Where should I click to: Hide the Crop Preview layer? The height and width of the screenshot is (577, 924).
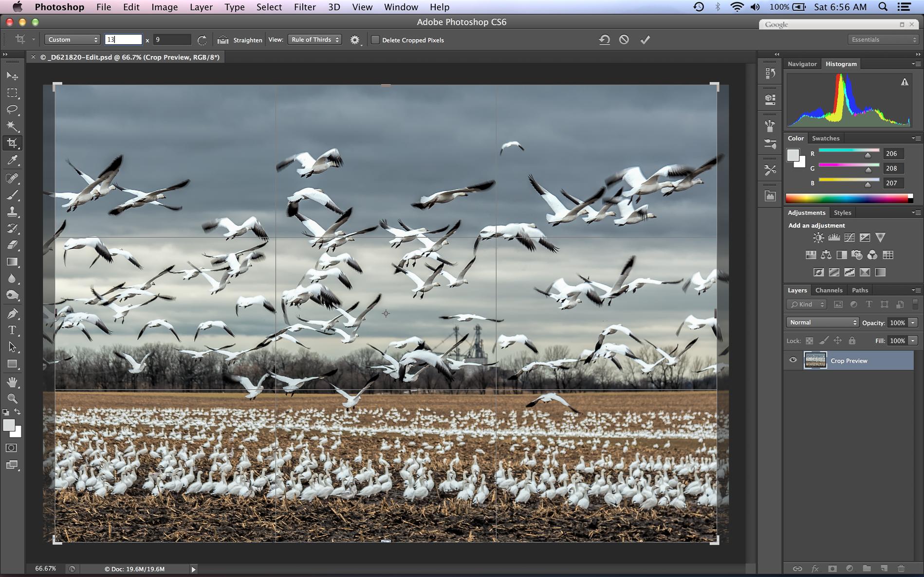click(x=793, y=360)
